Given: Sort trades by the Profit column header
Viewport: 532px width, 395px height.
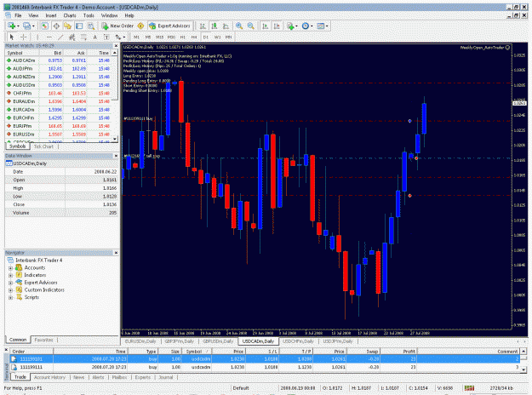Looking at the screenshot, I should (x=398, y=352).
